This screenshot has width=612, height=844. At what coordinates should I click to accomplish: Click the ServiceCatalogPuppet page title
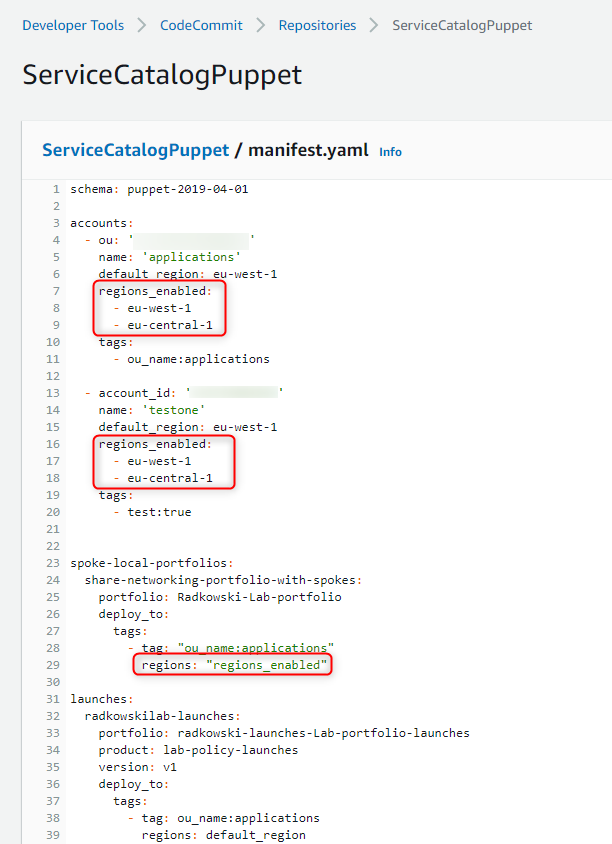[x=162, y=75]
